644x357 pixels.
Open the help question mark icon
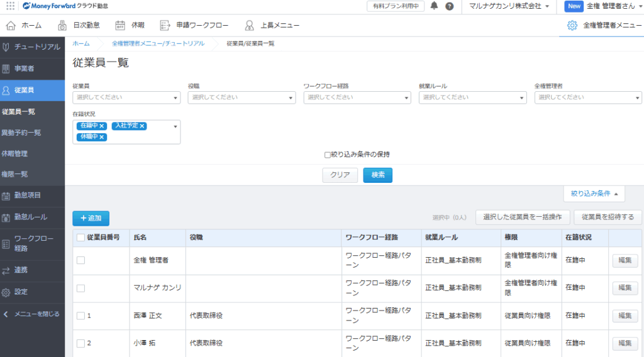click(450, 6)
